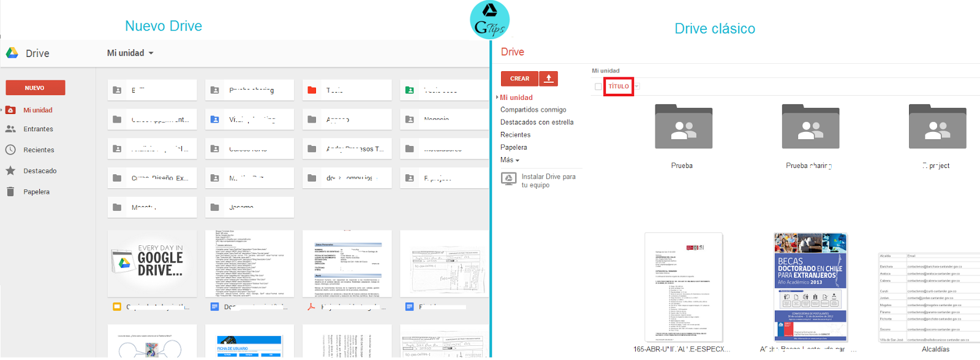Expand the Mi unidad tree arrow in Nuevo Drive sidebar
Viewport: 980px width, 360px height.
(2, 110)
